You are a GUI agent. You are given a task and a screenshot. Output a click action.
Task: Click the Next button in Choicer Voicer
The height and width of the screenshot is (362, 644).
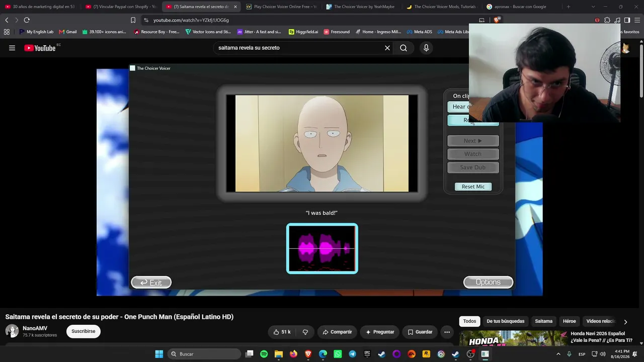click(x=473, y=141)
